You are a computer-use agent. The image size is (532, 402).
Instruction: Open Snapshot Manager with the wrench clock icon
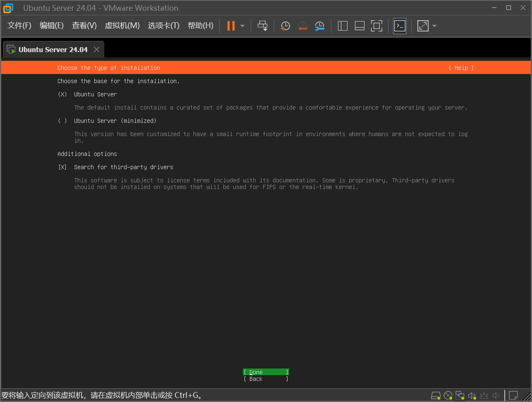[319, 26]
